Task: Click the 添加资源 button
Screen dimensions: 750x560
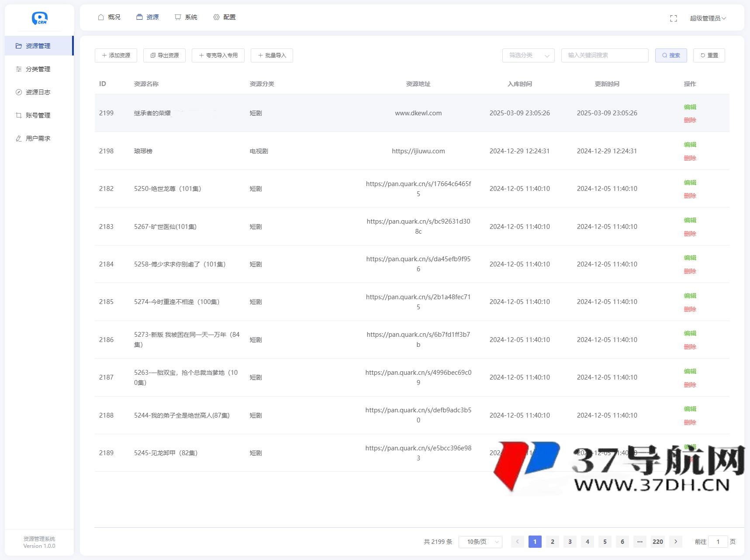Action: 116,55
